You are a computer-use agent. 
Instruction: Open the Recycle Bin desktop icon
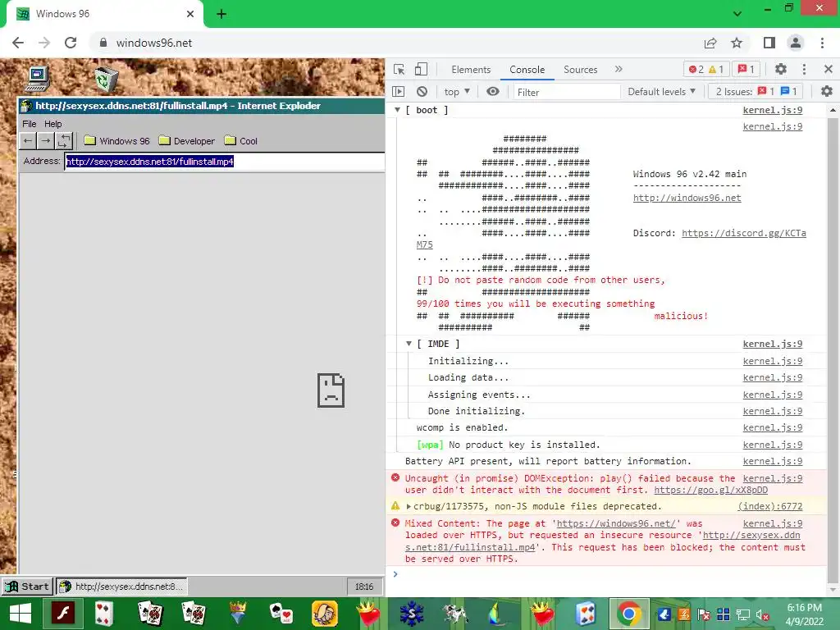coord(106,80)
